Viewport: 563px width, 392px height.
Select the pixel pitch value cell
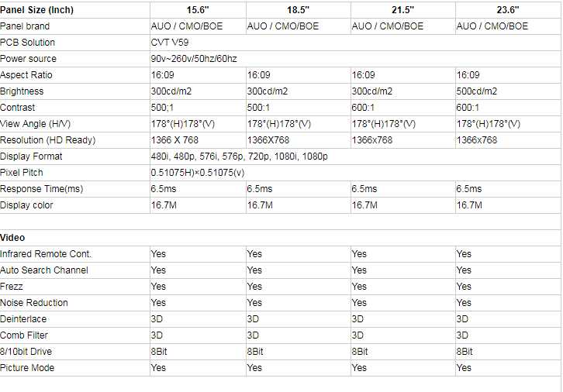pos(197,173)
